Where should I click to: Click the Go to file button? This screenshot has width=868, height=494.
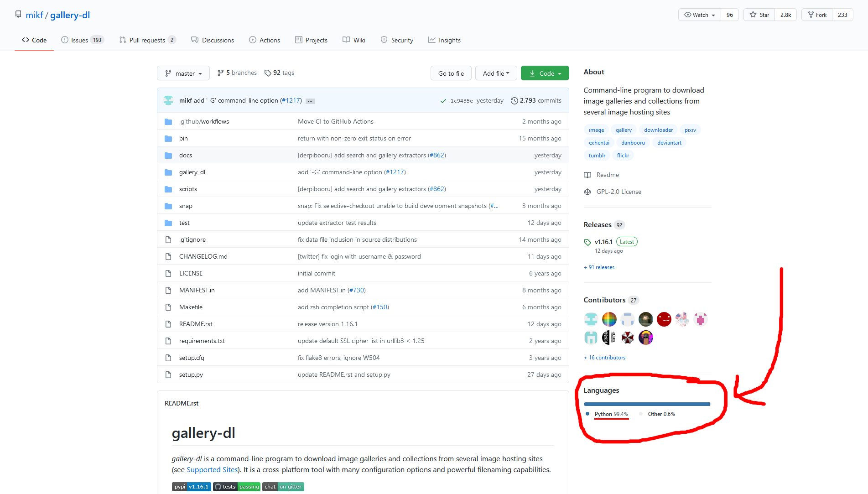click(451, 73)
